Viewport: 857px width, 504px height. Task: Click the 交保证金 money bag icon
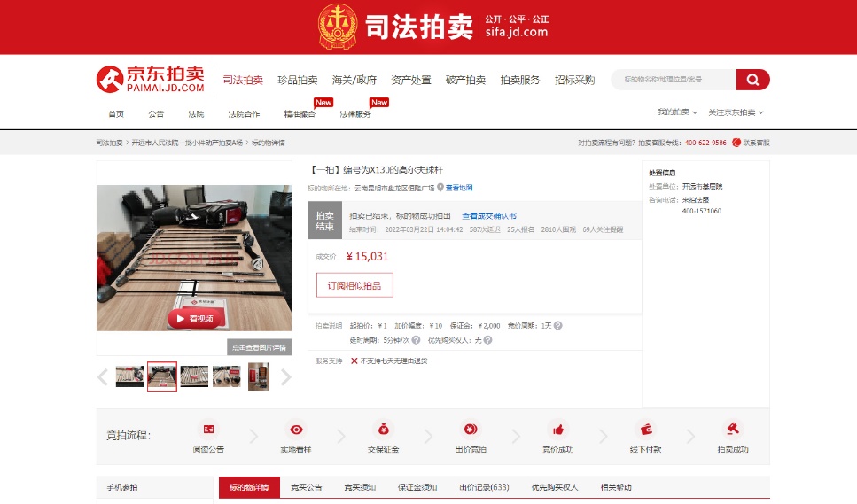tap(384, 430)
